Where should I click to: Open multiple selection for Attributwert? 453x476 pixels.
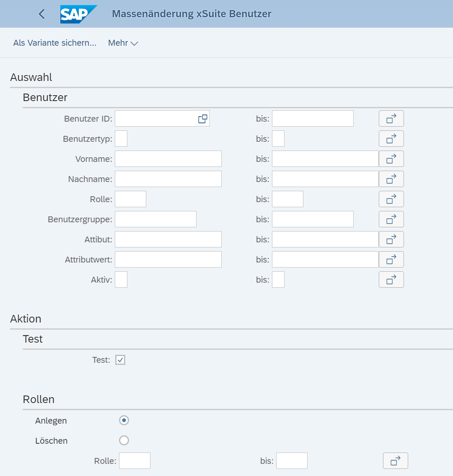[x=391, y=260]
